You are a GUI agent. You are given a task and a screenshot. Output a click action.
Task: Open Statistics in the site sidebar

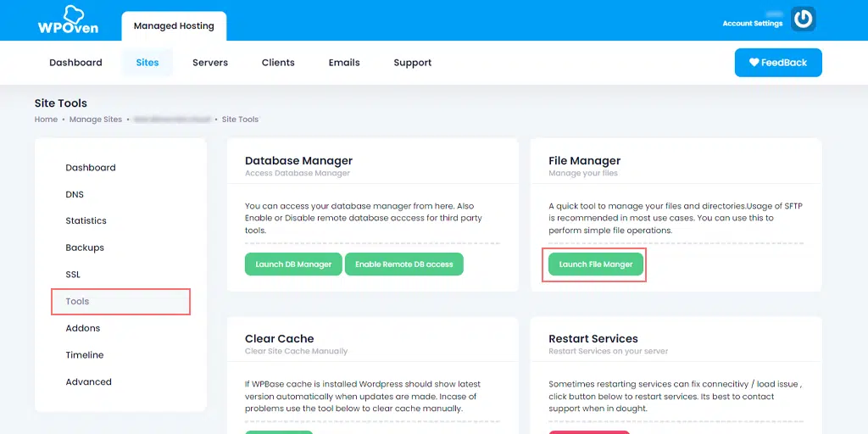(x=86, y=221)
